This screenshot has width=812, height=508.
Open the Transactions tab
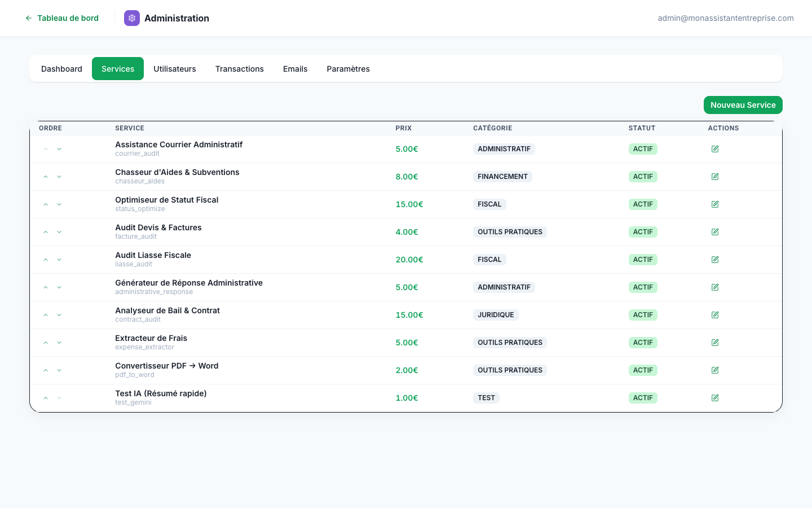(x=239, y=69)
